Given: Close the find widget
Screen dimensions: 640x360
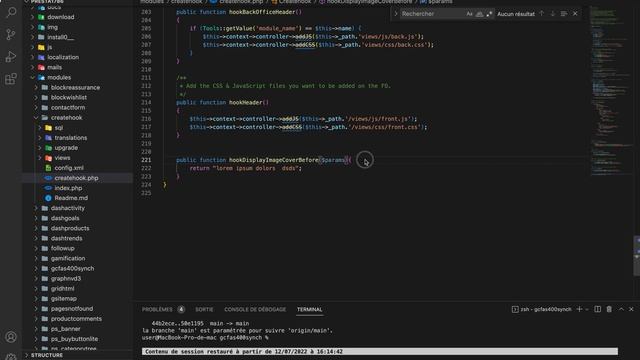Looking at the screenshot, I should tap(575, 13).
